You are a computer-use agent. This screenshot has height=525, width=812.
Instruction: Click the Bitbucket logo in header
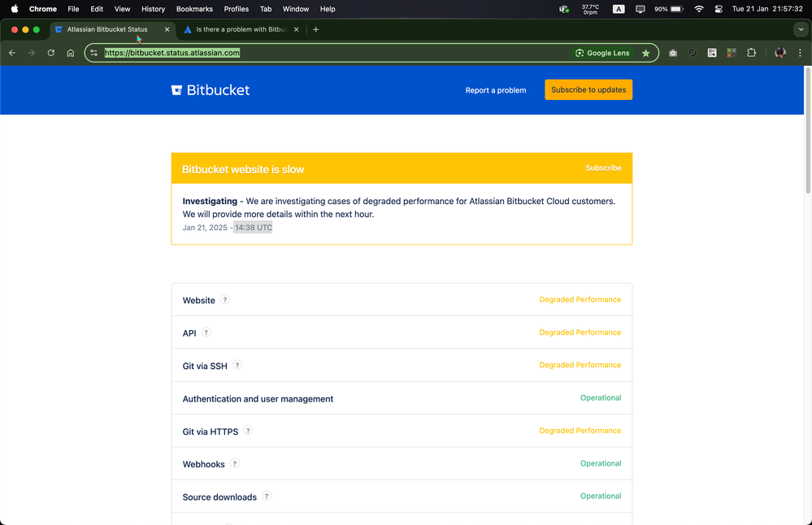[x=211, y=90]
